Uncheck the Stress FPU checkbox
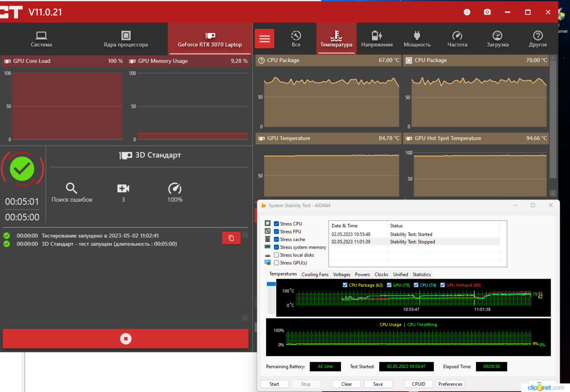Viewport: 570px width, 392px height. point(276,232)
